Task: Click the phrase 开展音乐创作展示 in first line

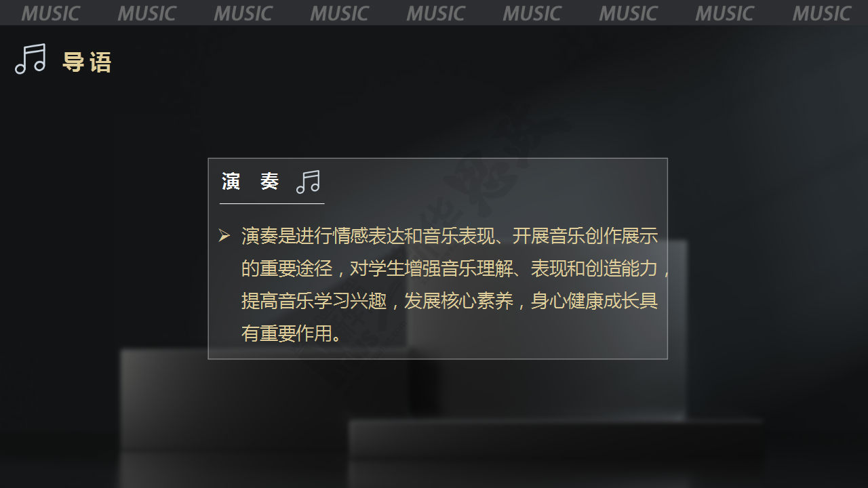Action: point(585,236)
